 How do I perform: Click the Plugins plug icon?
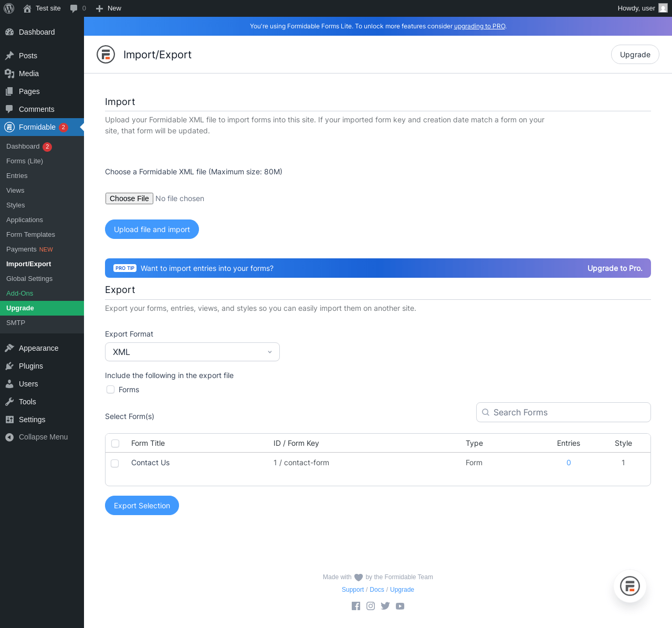[9, 366]
